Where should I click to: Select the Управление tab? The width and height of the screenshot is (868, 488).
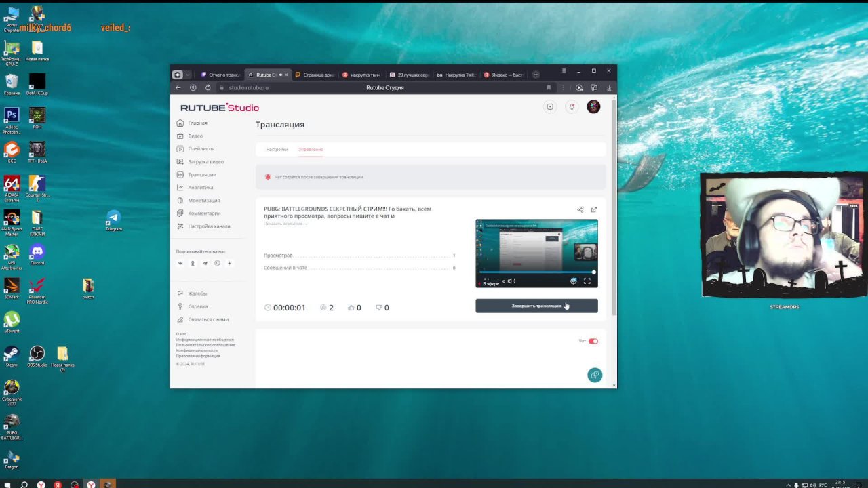pyautogui.click(x=311, y=150)
